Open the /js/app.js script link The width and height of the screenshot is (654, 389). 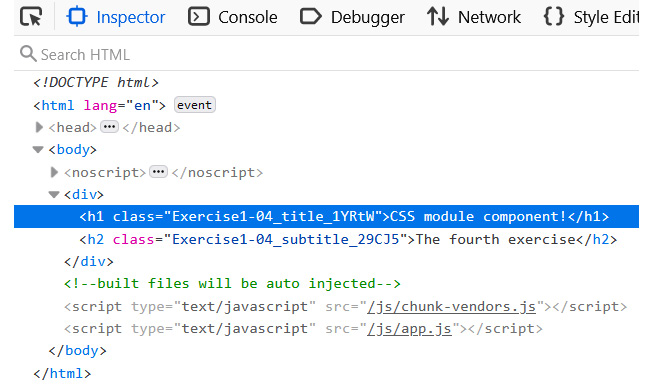pyautogui.click(x=409, y=329)
